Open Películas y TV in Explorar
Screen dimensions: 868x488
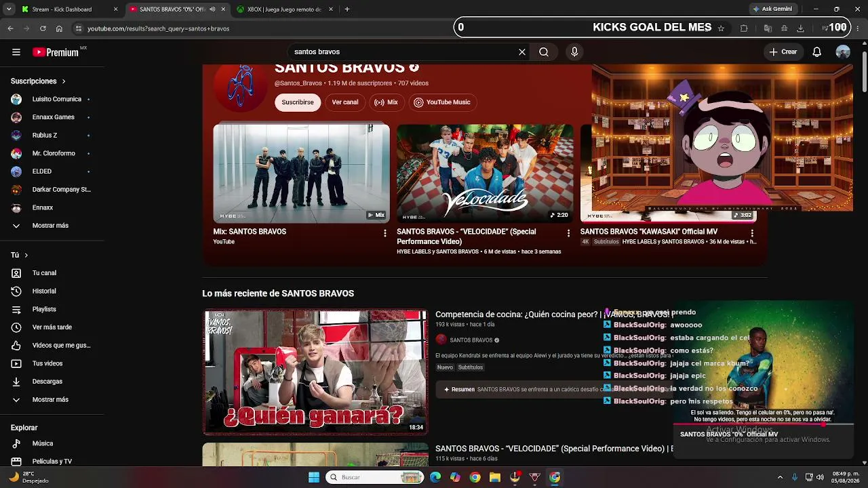(x=52, y=462)
